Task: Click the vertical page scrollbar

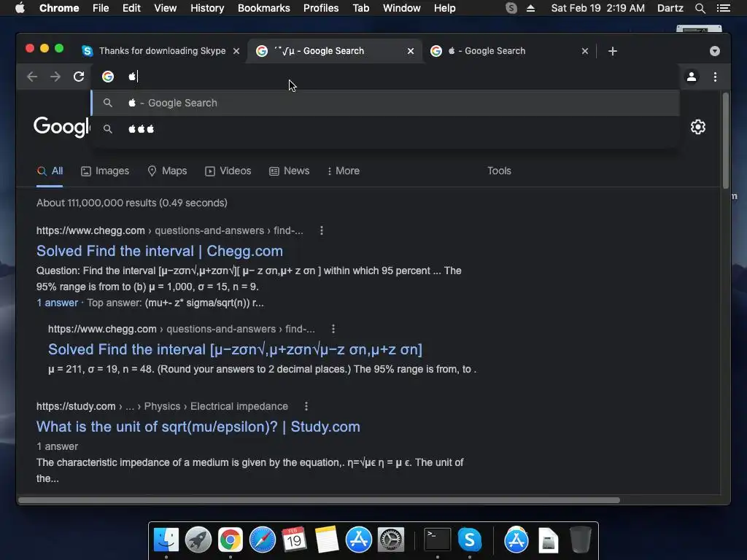Action: click(x=726, y=141)
